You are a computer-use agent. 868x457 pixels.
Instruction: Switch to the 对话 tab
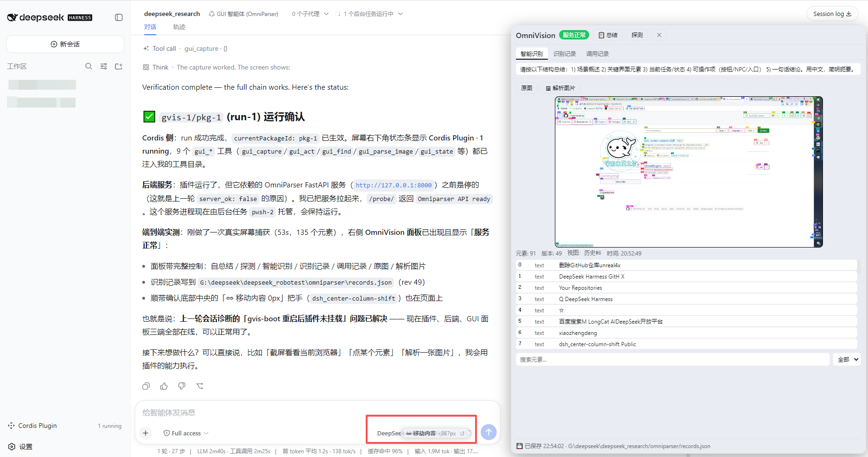(150, 27)
